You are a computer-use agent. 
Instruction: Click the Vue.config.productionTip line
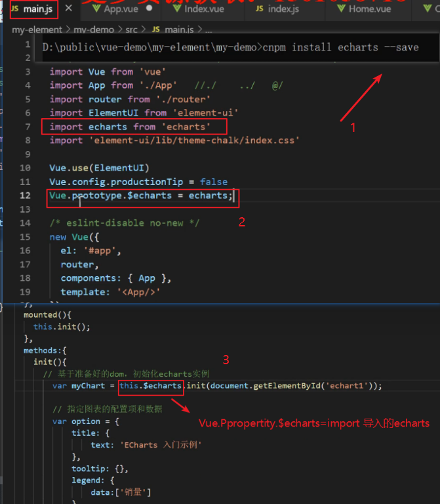(138, 182)
